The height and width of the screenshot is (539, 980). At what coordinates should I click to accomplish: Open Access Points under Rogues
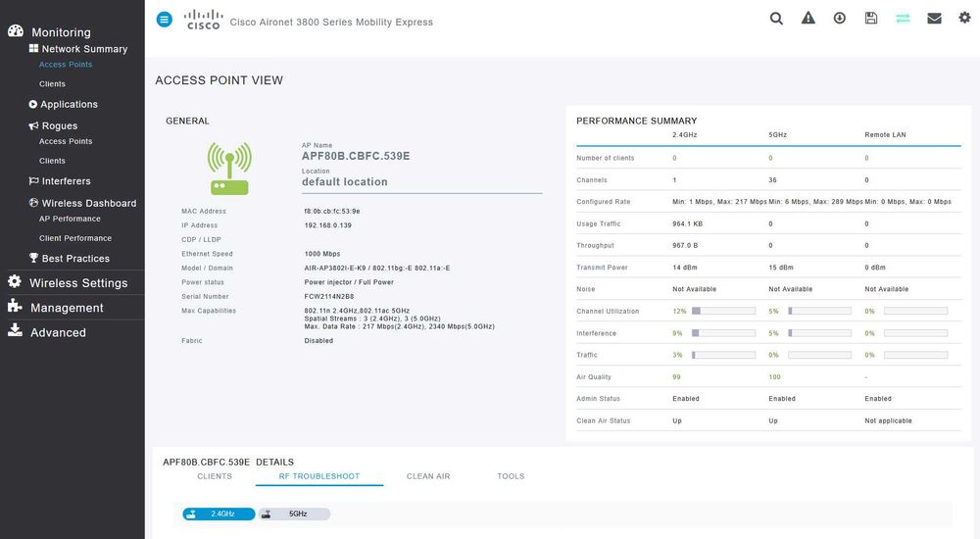[65, 141]
